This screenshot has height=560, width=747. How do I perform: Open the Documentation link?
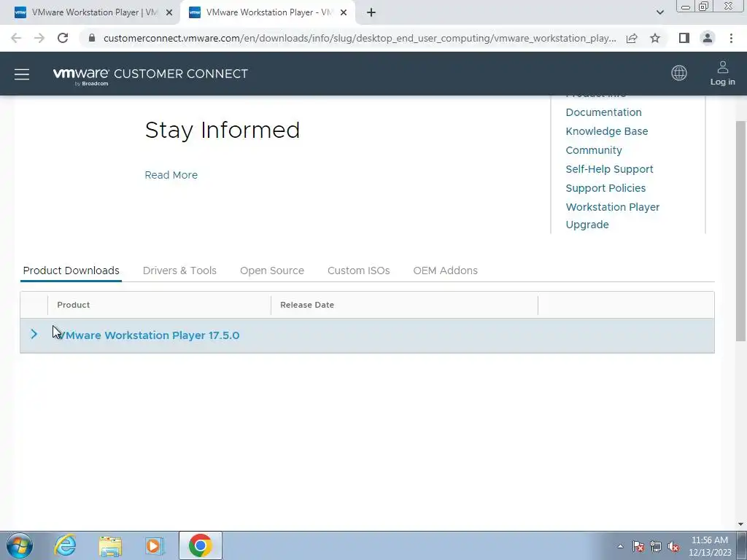[x=603, y=112]
